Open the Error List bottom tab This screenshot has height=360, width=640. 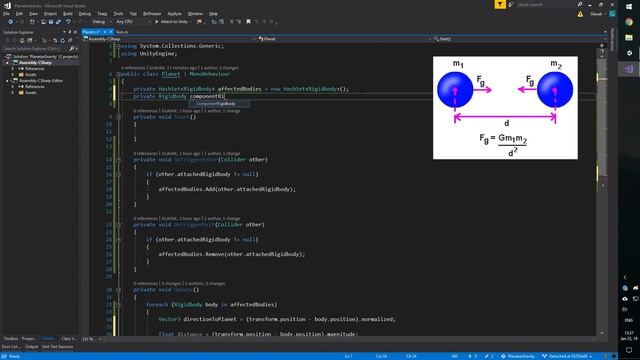[10, 347]
